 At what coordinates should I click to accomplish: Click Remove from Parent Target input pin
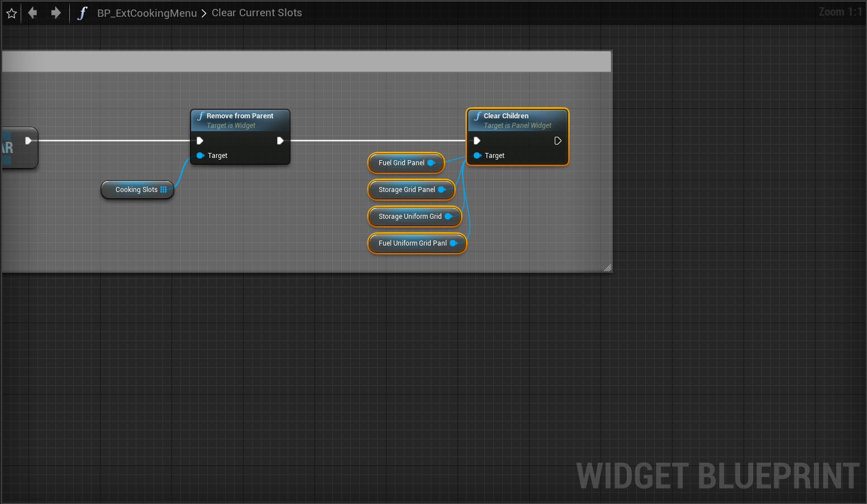click(200, 156)
